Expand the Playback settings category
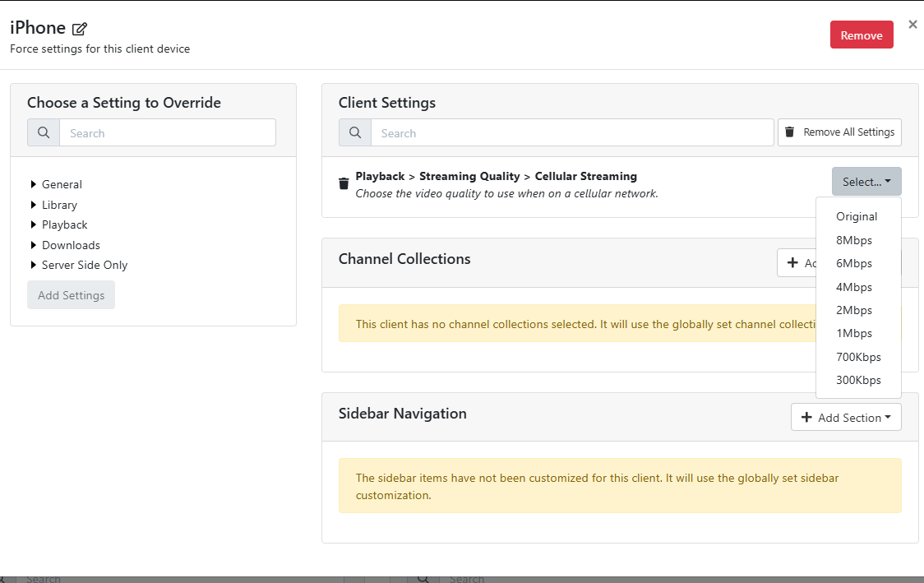The height and width of the screenshot is (583, 924). click(x=34, y=224)
